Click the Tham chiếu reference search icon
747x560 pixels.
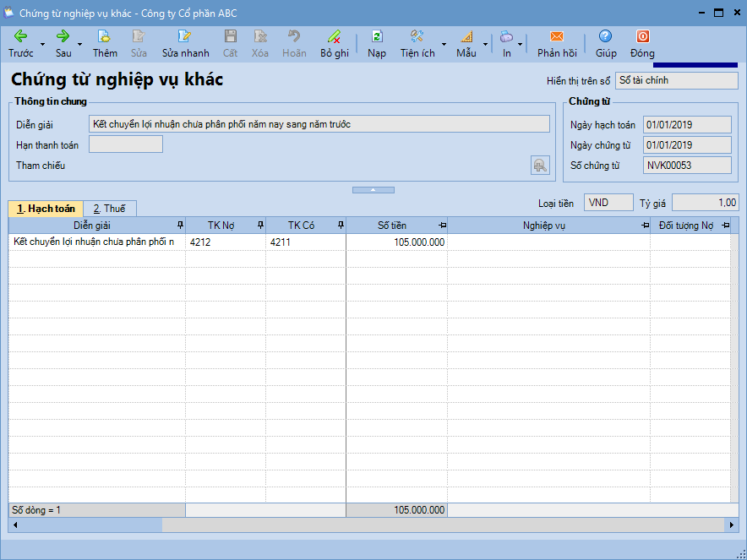(x=540, y=166)
